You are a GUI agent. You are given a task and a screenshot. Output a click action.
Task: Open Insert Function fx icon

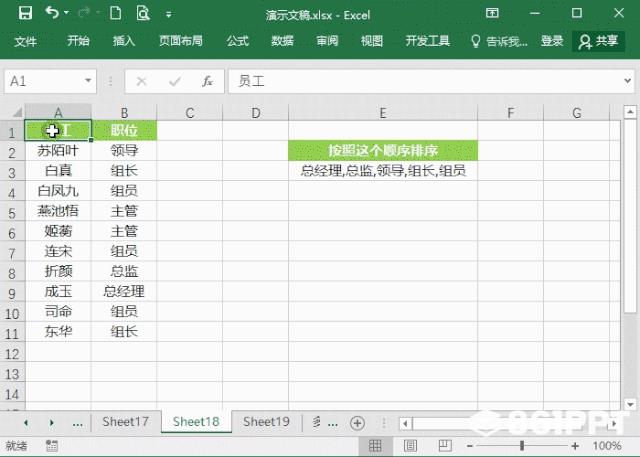[x=207, y=82]
